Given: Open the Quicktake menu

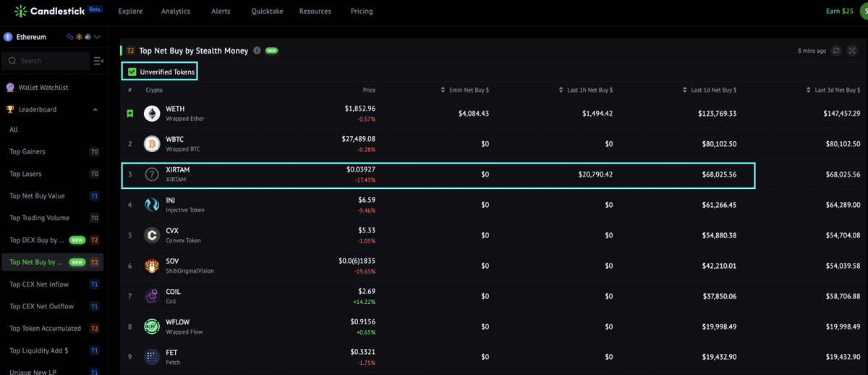Looking at the screenshot, I should (x=265, y=12).
